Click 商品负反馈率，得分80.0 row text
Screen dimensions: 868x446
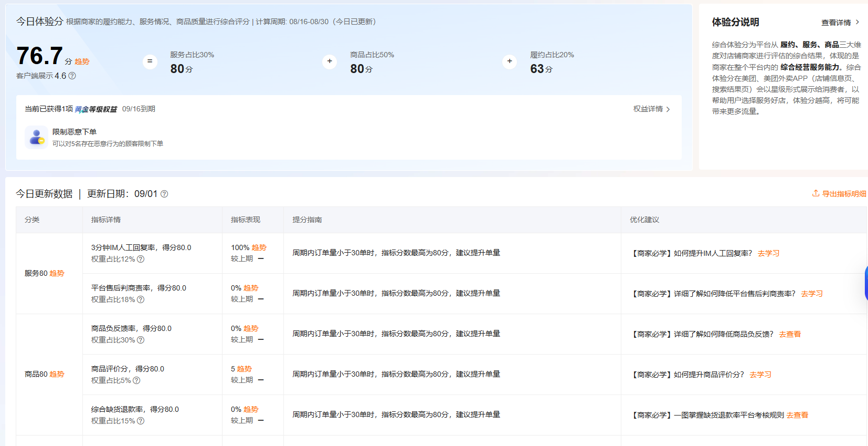[x=131, y=328]
